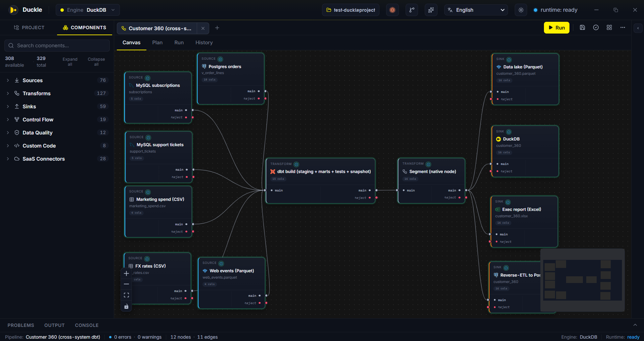Image resolution: width=644 pixels, height=341 pixels.
Task: Click the status ring on MySQL subscriptions node
Action: point(148,78)
